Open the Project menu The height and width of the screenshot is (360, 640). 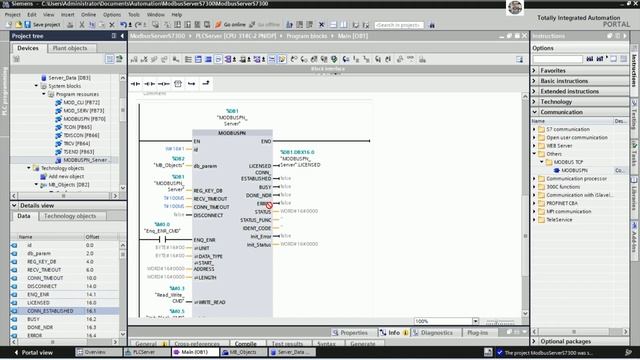tap(12, 14)
